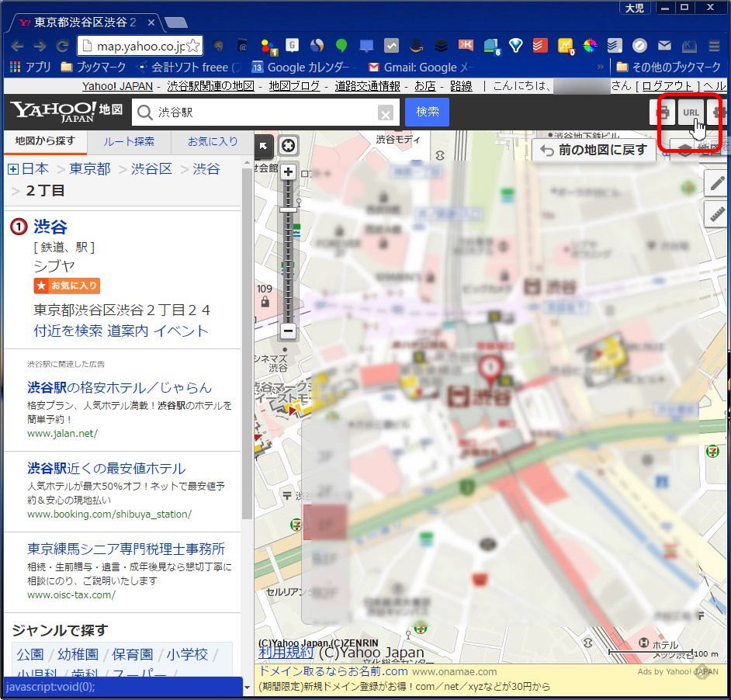
Task: Select the pencil drawing tool on map
Action: pos(716,183)
